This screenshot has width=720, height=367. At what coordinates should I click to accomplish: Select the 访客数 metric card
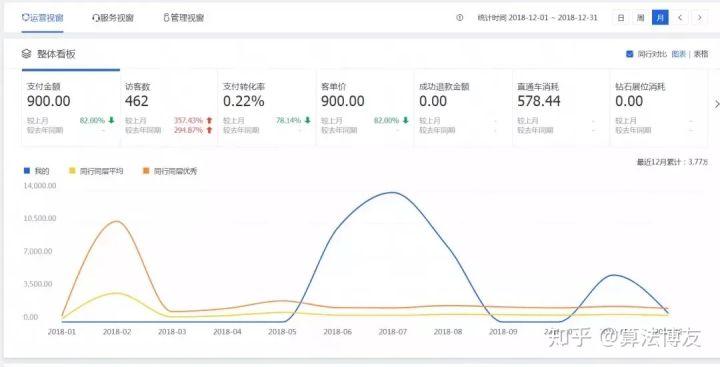tap(169, 108)
